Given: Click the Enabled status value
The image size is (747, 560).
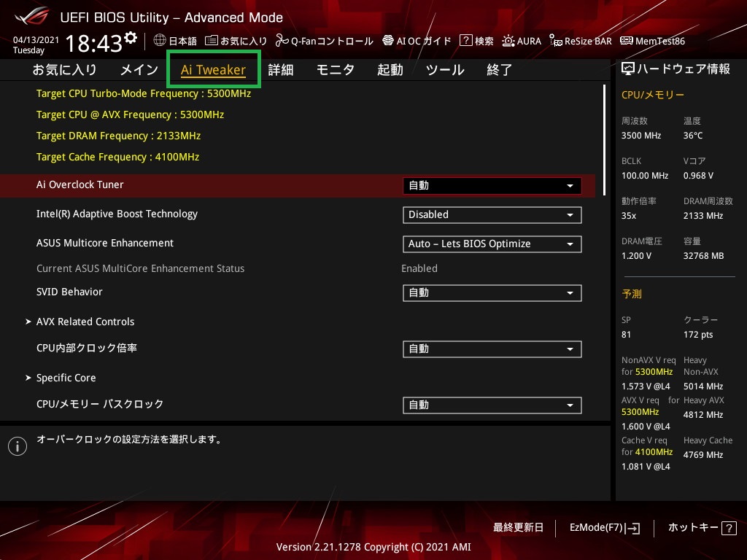Looking at the screenshot, I should tap(419, 268).
